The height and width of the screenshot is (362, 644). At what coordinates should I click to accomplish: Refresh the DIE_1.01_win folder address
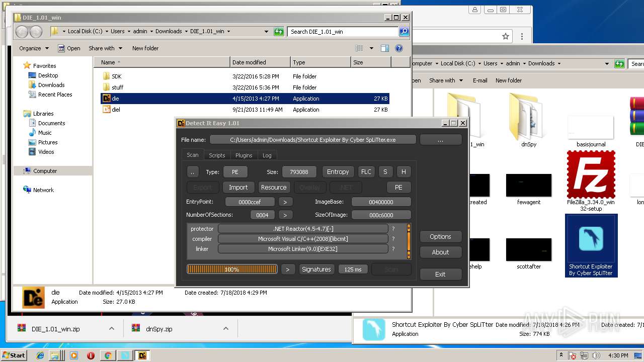tap(279, 32)
